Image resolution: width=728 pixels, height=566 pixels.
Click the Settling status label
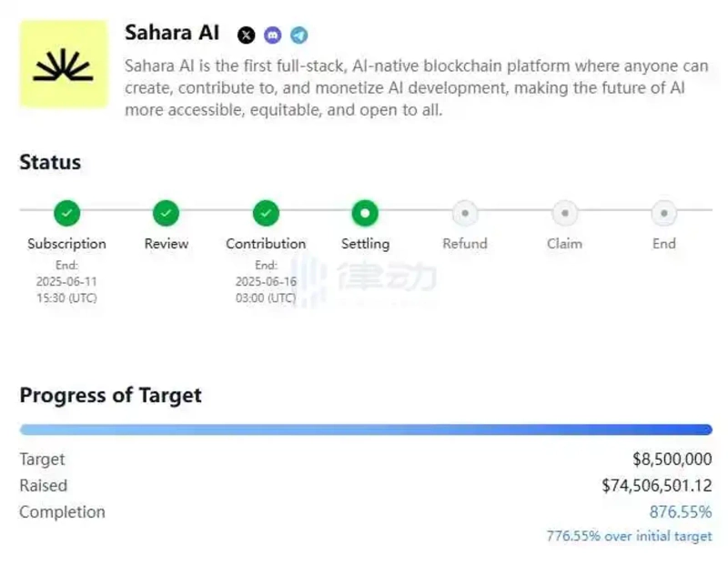(365, 244)
